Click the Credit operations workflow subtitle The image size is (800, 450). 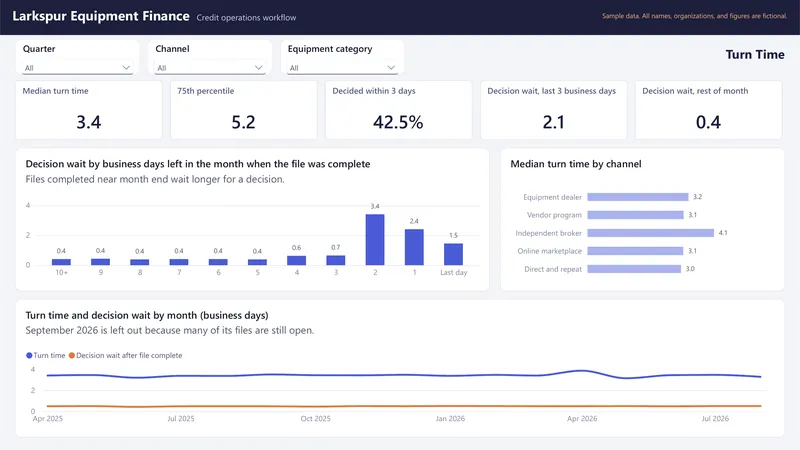tap(246, 17)
